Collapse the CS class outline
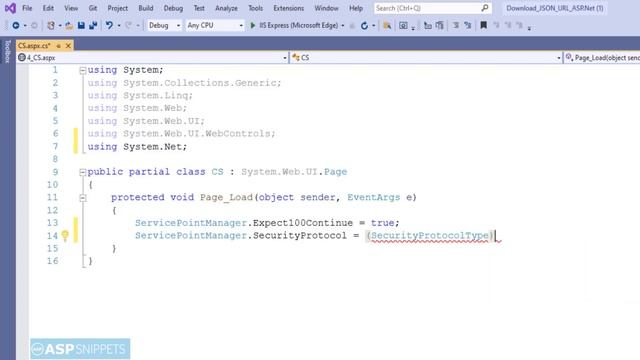Screen dimensions: 640x360 (x=82, y=172)
